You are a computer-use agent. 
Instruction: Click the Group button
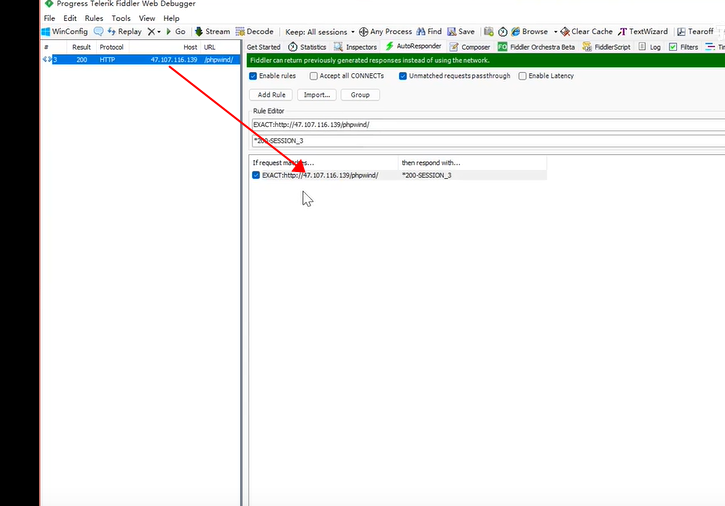(x=360, y=95)
